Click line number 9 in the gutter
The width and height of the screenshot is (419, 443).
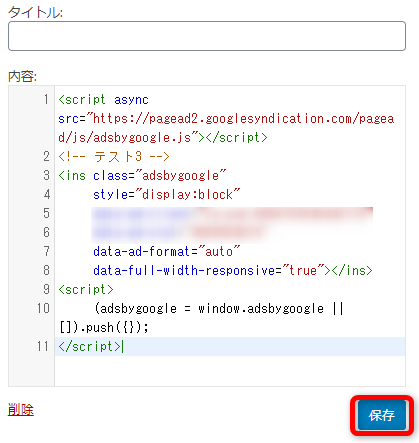pos(46,289)
